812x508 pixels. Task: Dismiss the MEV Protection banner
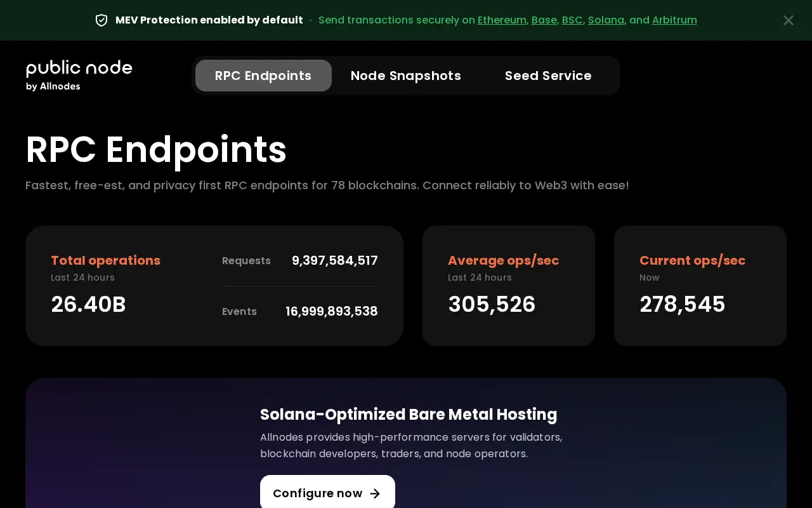789,20
